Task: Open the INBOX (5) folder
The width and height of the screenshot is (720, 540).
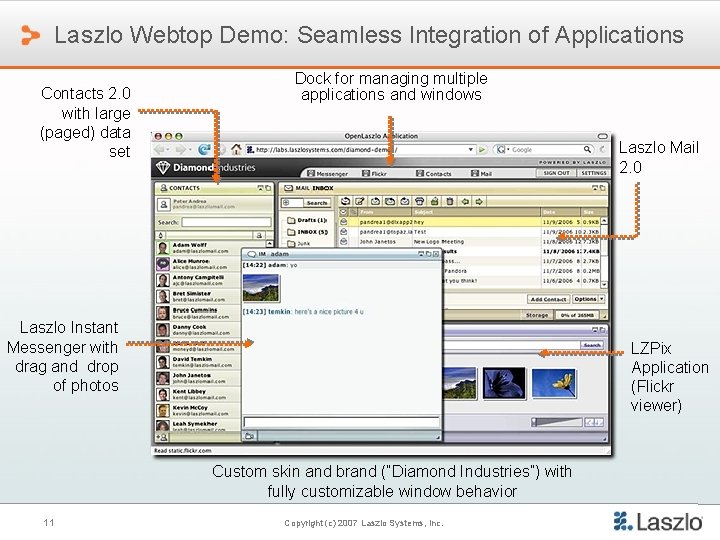Action: [x=307, y=232]
